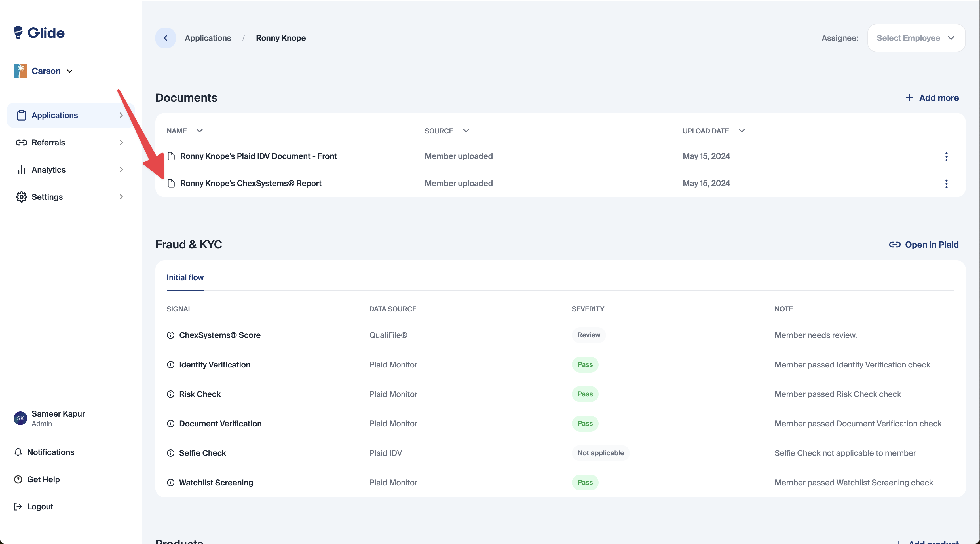The height and width of the screenshot is (544, 980).
Task: Click file icon of ChexSystems Report document
Action: pos(171,184)
